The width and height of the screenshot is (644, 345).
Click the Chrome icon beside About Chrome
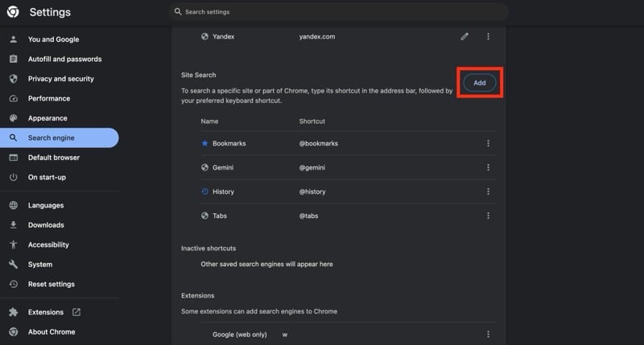[x=13, y=332]
